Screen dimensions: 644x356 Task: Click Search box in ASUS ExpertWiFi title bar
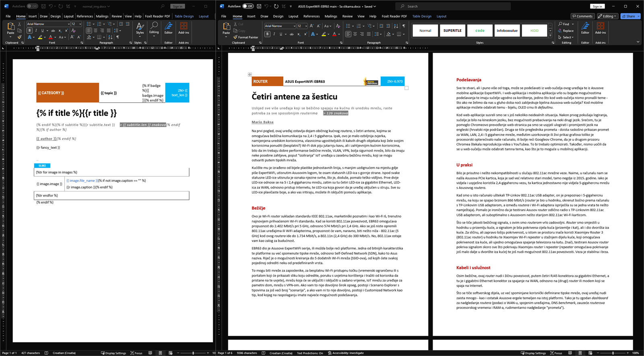453,6
